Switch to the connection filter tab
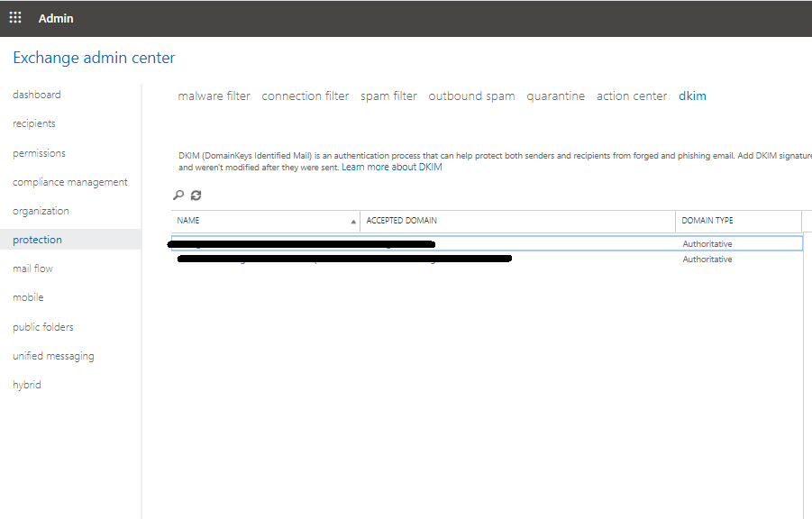 click(305, 96)
